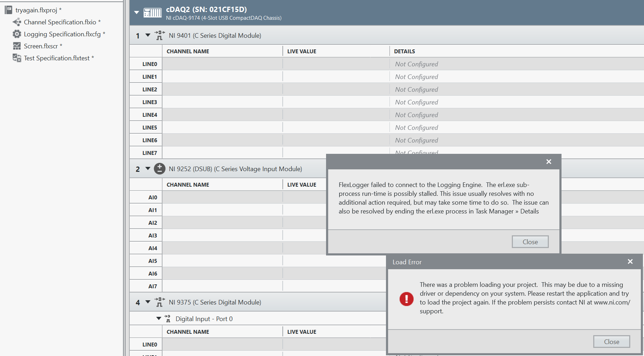Open Test Specification.flxtest file
This screenshot has width=644, height=356.
tap(57, 58)
